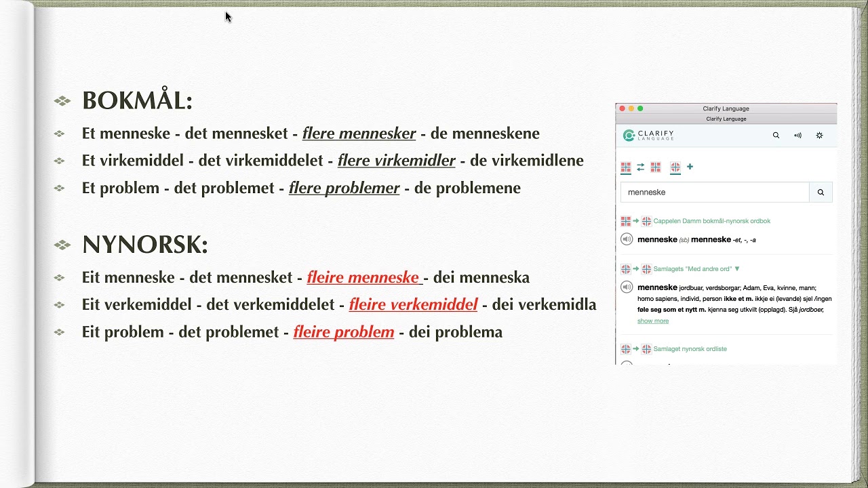
Task: Click the sound waves icon in header
Action: [797, 136]
